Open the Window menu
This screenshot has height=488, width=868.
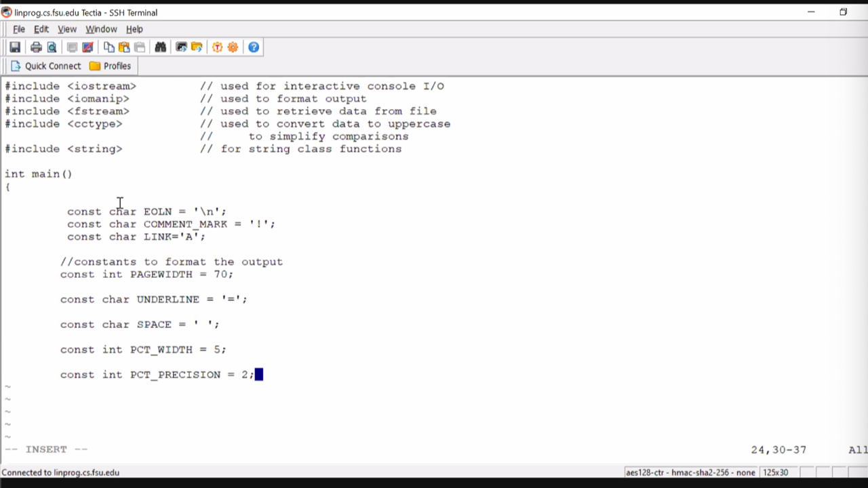101,29
